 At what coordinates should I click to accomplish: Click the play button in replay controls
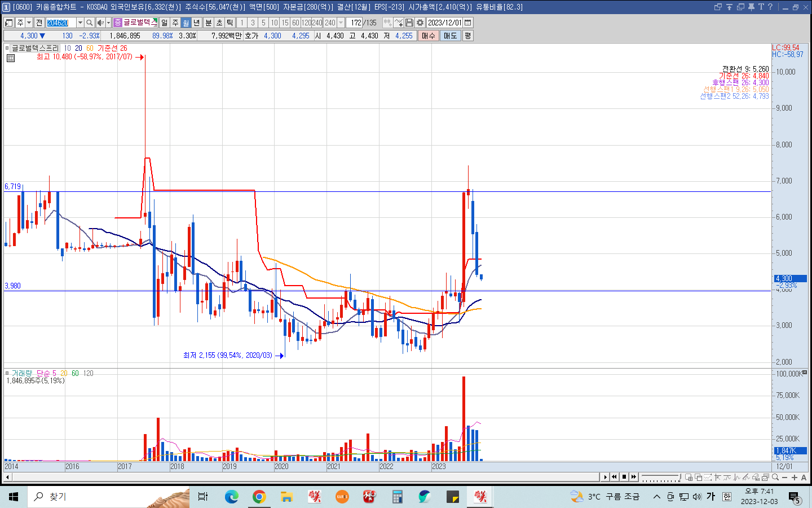pos(606,477)
